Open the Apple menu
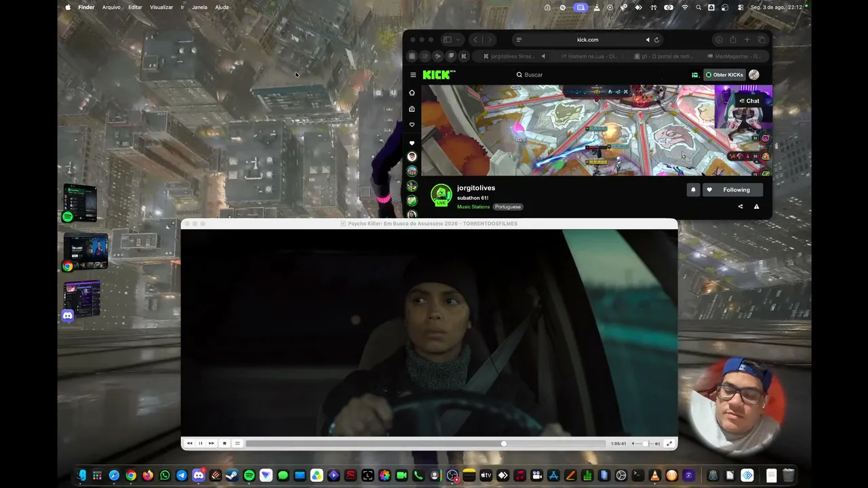Screen dimensions: 868x488 (x=68, y=7)
